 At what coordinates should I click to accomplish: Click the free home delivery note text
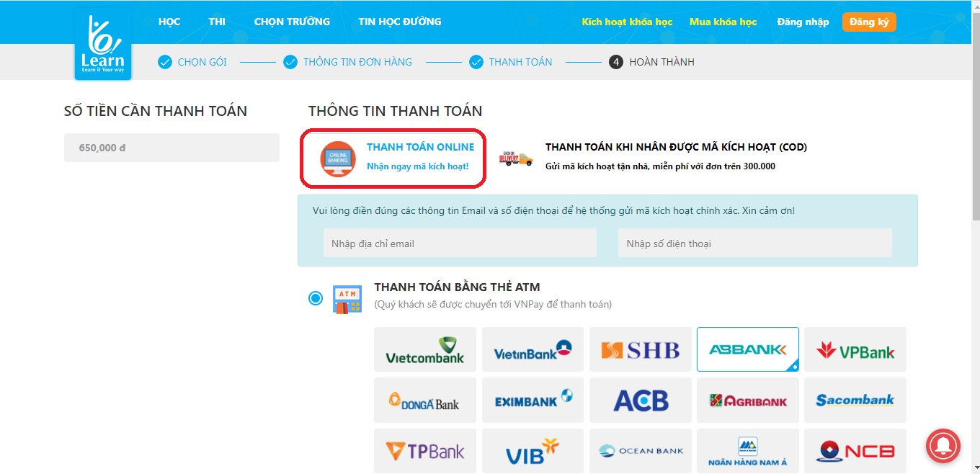click(660, 166)
